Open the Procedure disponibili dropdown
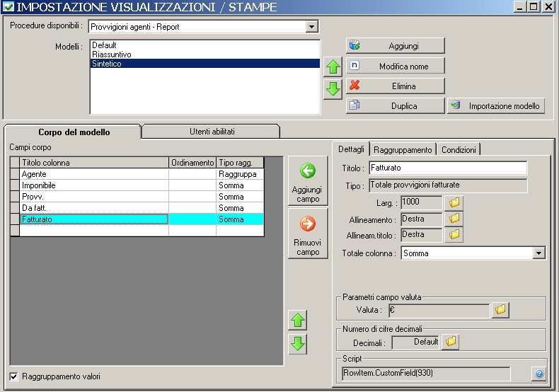The height and width of the screenshot is (392, 559). click(311, 26)
